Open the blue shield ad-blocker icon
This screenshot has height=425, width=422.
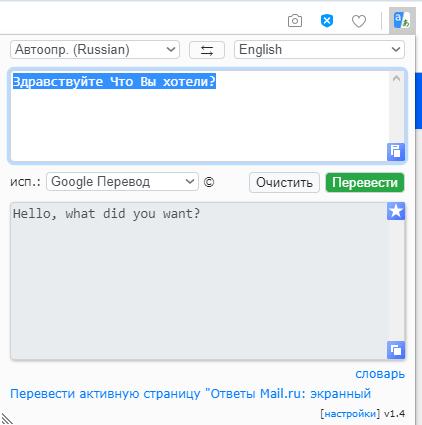(327, 21)
